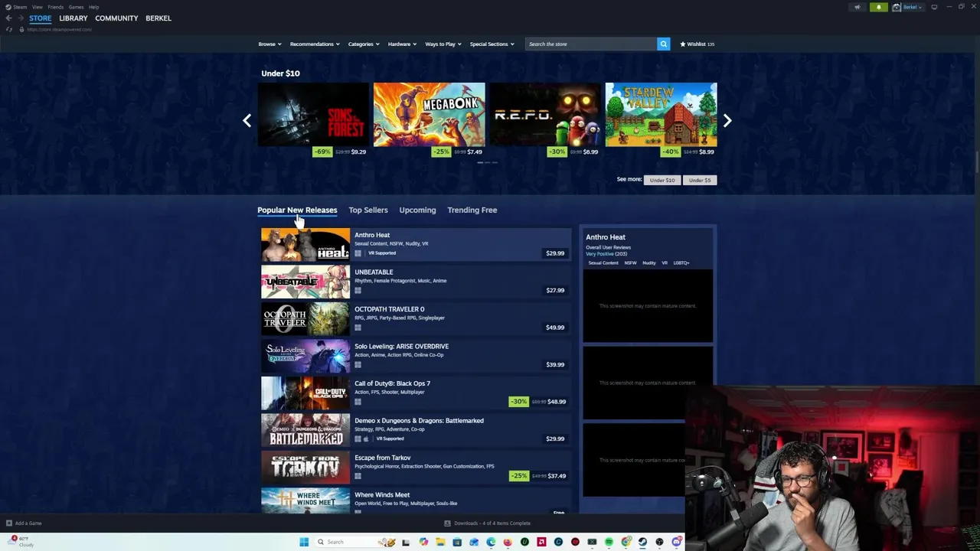Open Microsoft Edge from the taskbar

point(491,542)
